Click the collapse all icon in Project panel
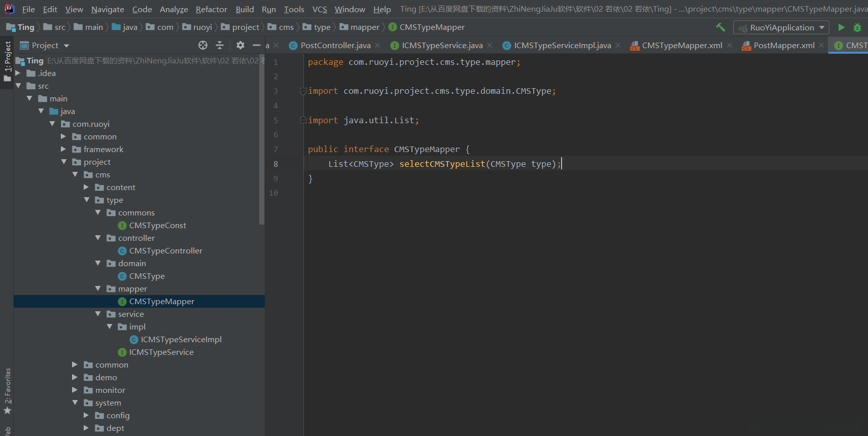This screenshot has width=868, height=436. coord(220,45)
